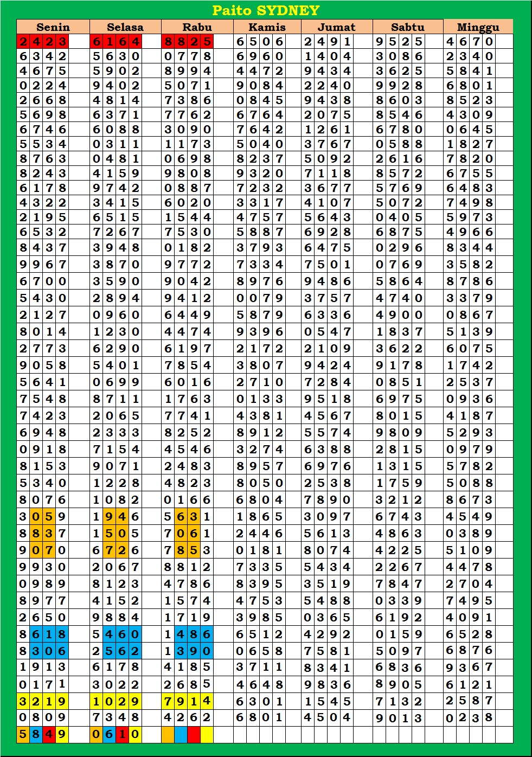The height and width of the screenshot is (757, 532).
Task: Select the last Kamis entry 6801
Action: 259,717
